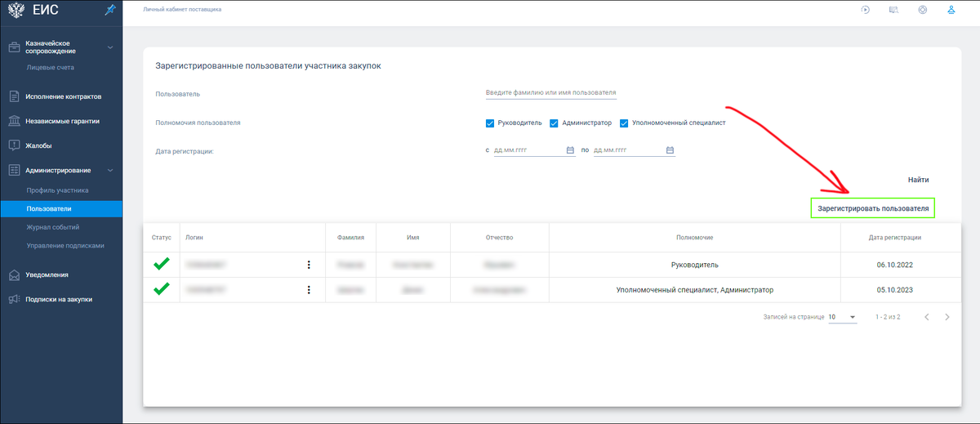Click the pin sidebar icon next to ЕИС
The image size is (980, 424).
(x=111, y=10)
